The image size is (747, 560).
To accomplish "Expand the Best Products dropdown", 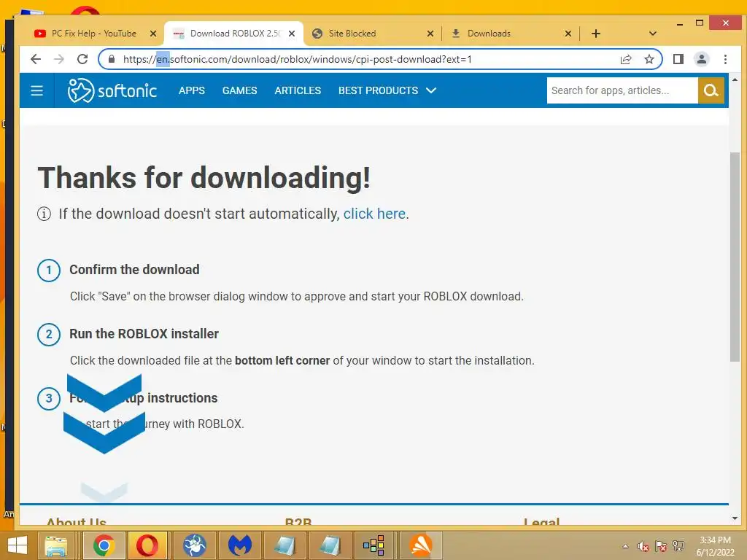I will (431, 90).
